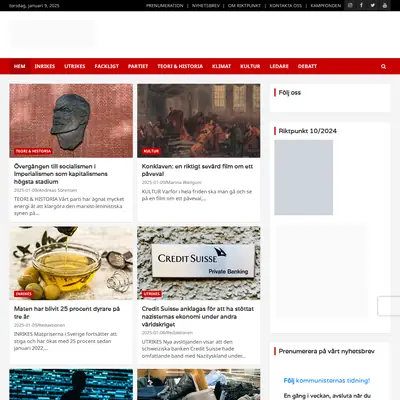Open the Klimat menu item

pos(221,66)
